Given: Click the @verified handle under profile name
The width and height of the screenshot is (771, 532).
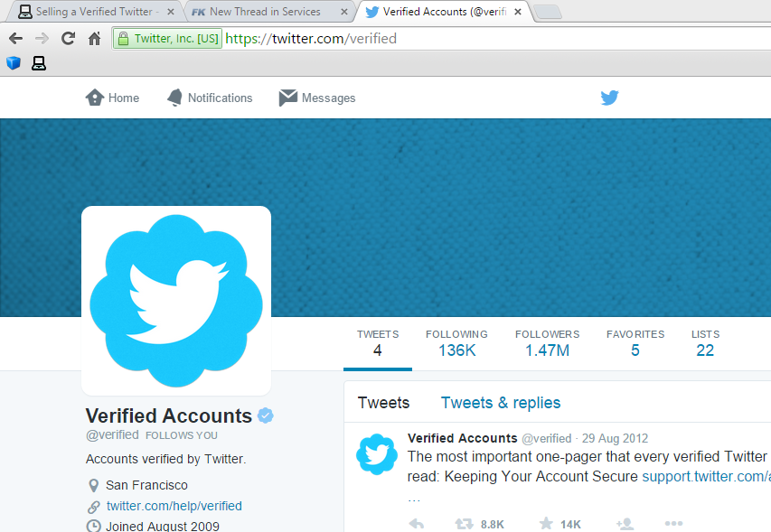Looking at the screenshot, I should [x=112, y=434].
